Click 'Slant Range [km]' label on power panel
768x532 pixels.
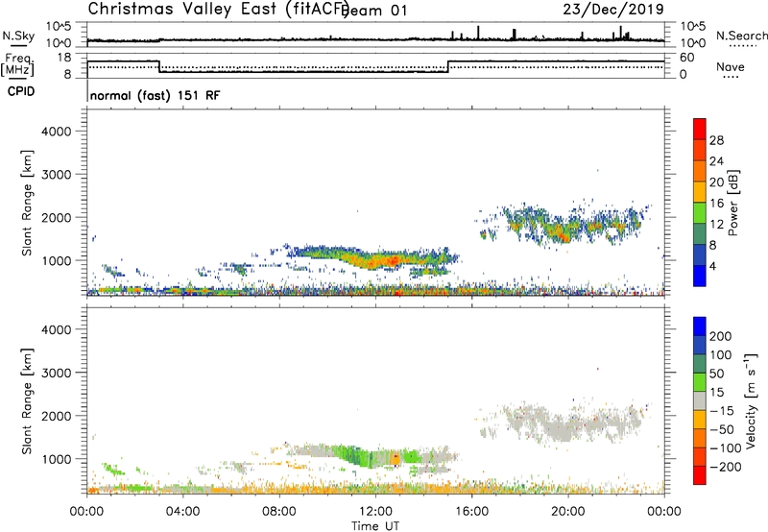point(27,203)
